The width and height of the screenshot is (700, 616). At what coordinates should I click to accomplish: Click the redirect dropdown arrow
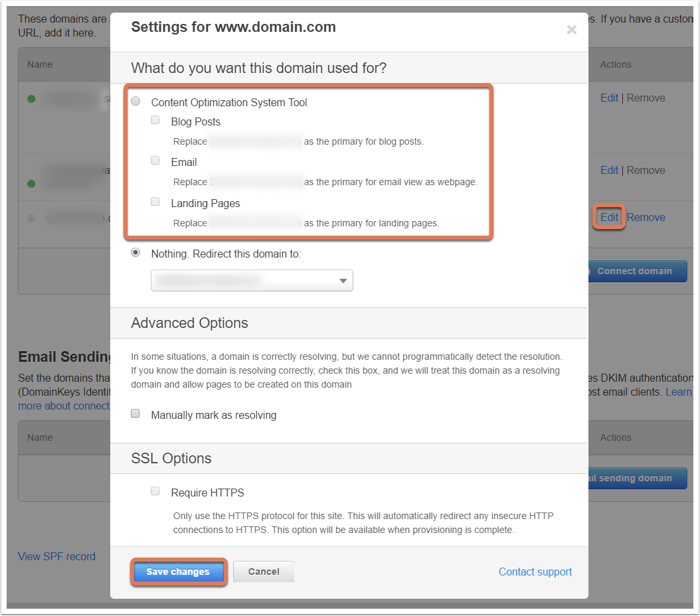point(343,281)
